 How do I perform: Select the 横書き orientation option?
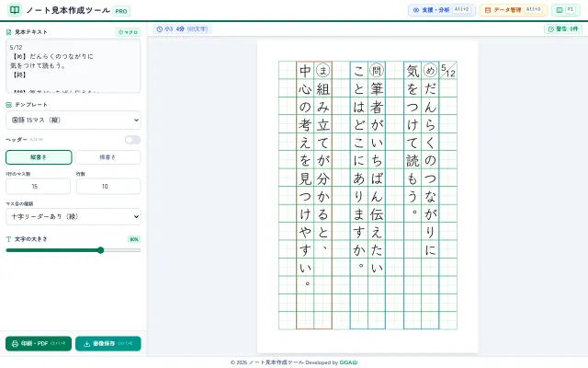pos(108,157)
